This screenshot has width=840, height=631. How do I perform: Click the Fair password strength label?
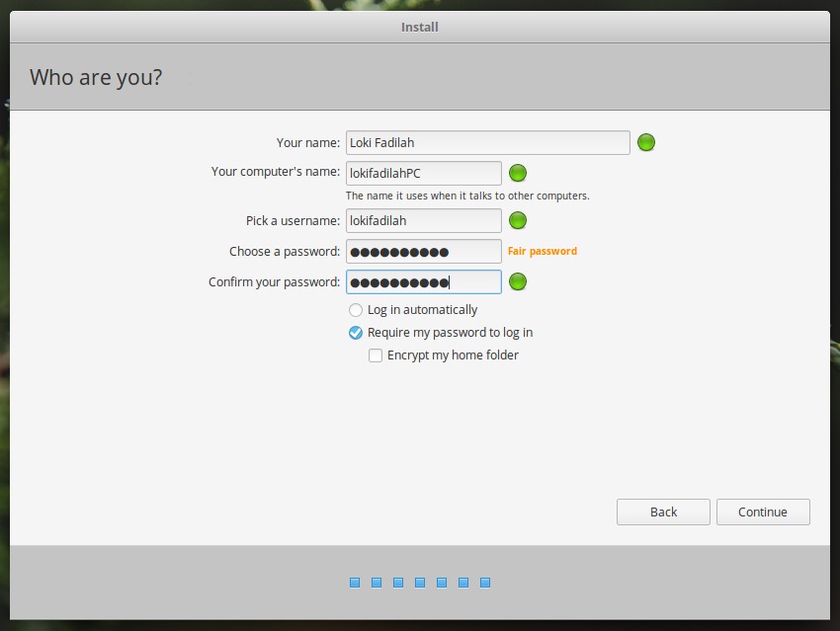(x=542, y=251)
